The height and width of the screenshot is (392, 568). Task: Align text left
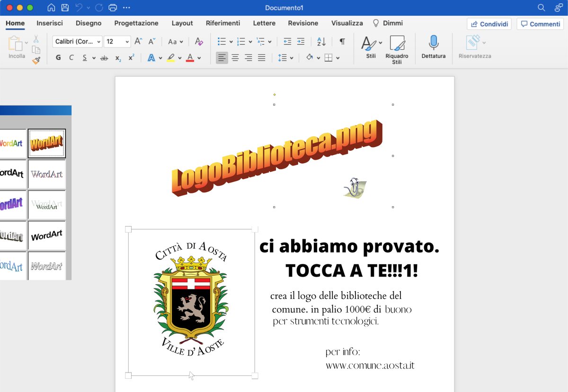click(x=222, y=58)
